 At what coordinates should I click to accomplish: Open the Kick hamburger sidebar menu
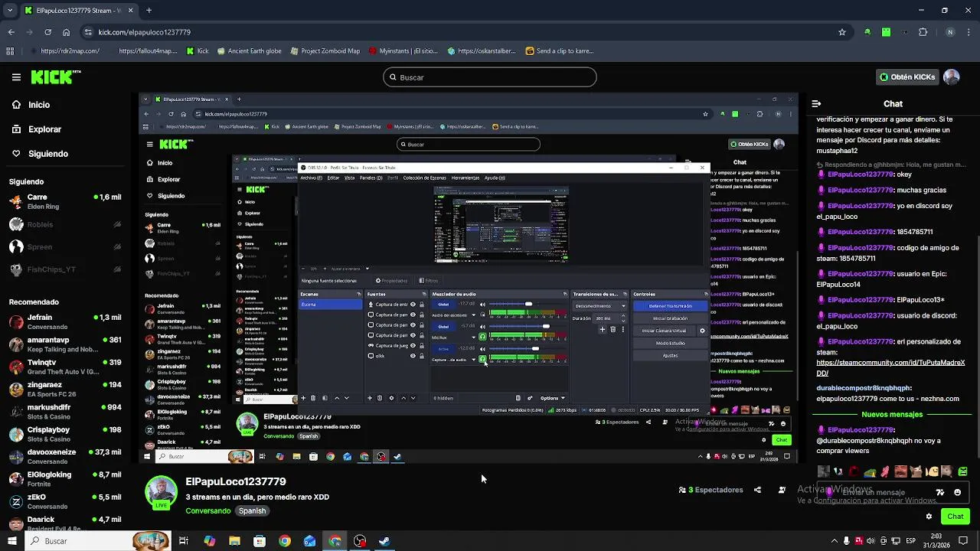[x=16, y=77]
